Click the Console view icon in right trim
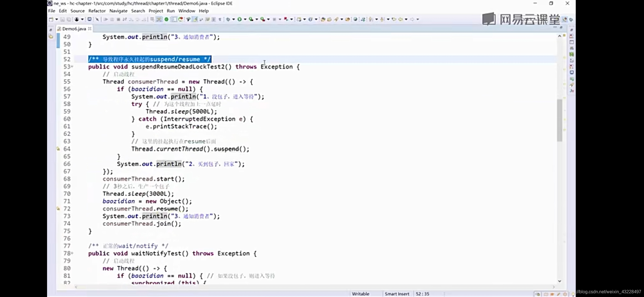 [x=572, y=73]
